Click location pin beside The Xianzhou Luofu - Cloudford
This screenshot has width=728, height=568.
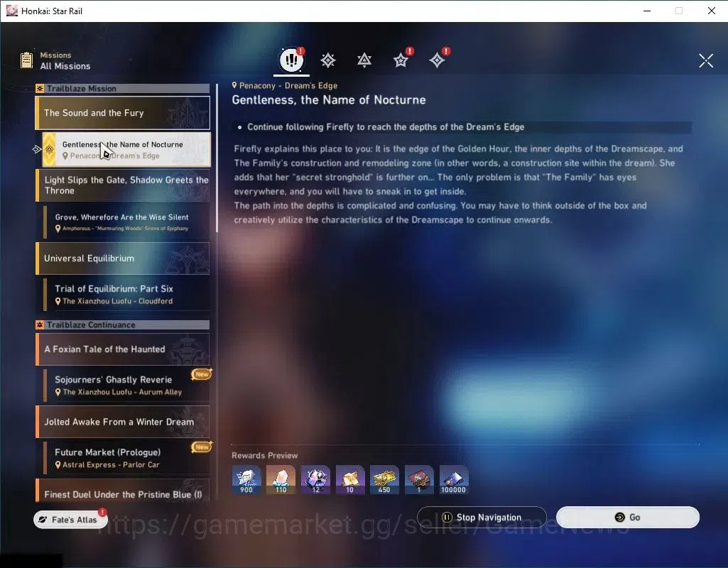[58, 301]
